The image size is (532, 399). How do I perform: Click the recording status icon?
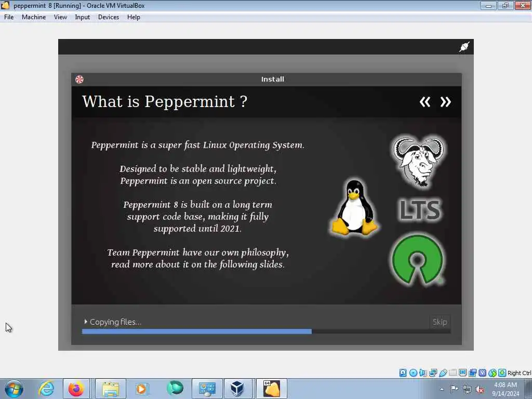[473, 373]
